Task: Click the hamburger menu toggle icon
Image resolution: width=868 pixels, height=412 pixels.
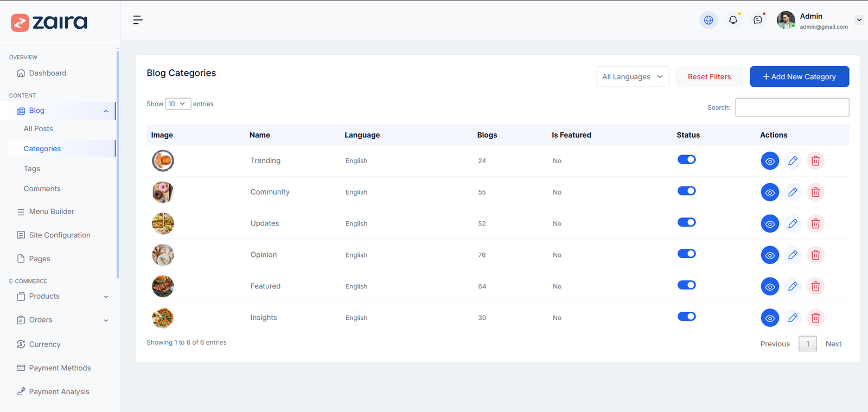Action: [x=138, y=20]
